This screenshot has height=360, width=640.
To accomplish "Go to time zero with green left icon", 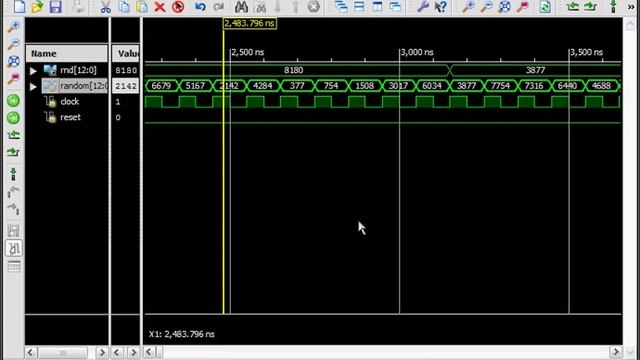I will [13, 100].
